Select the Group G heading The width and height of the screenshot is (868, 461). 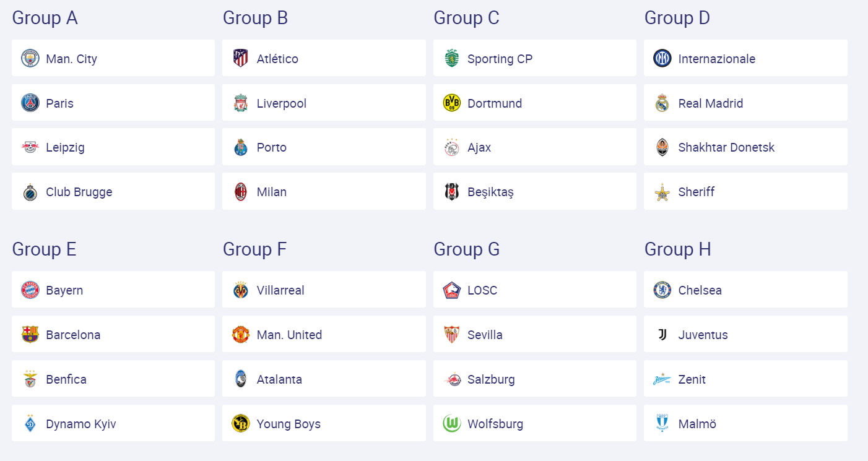point(467,249)
